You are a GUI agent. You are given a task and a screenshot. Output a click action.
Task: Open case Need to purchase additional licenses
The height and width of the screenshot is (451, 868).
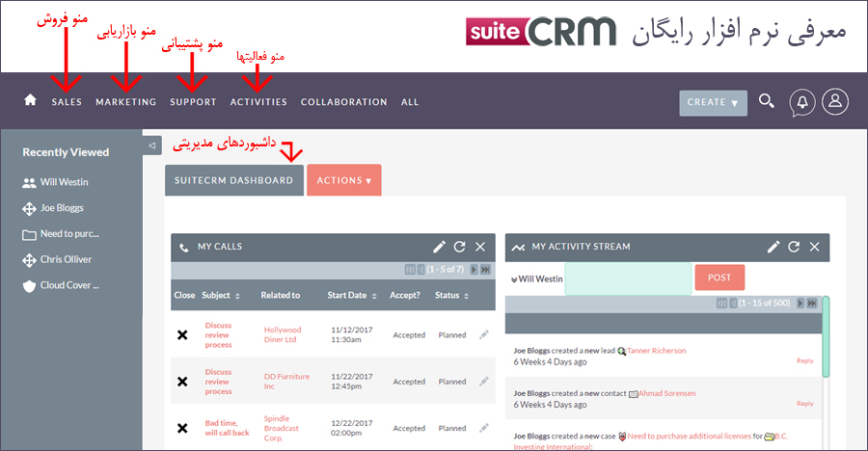[690, 436]
